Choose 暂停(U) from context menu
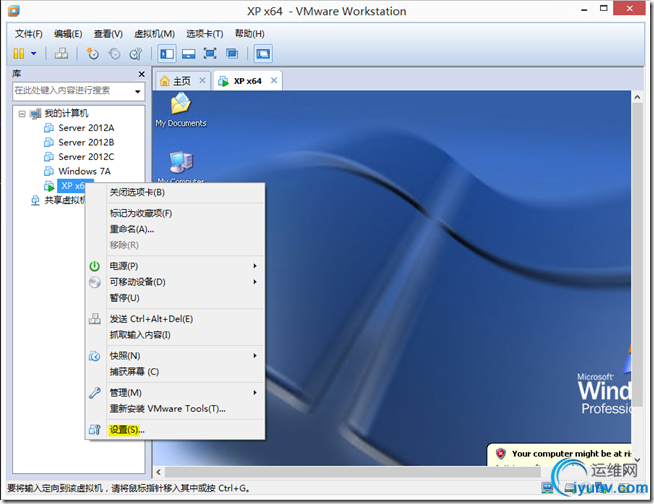The image size is (654, 504). tap(124, 298)
